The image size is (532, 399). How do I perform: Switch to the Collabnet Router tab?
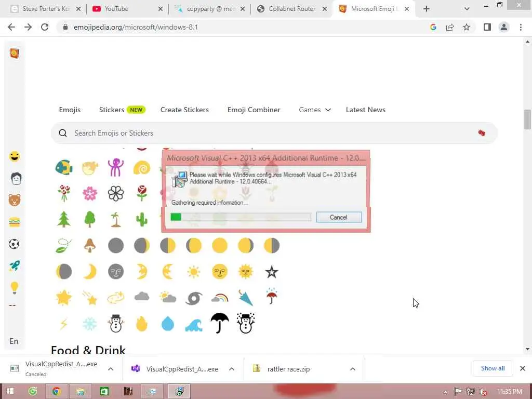pos(291,9)
